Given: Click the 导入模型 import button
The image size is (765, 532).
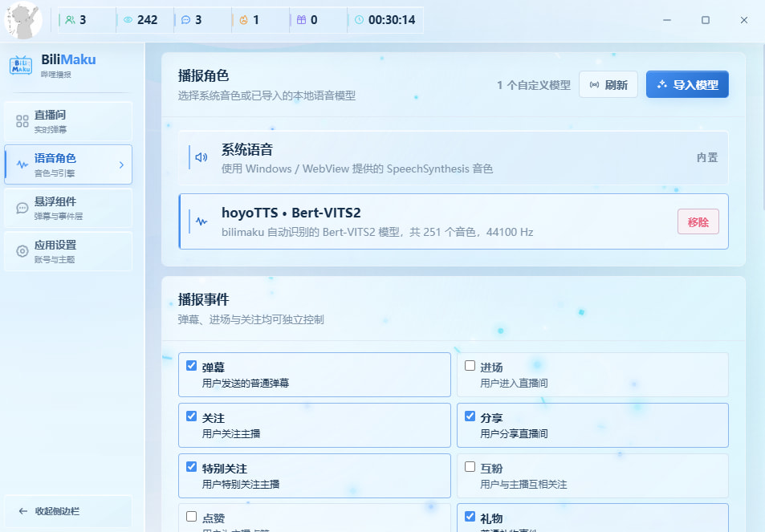Looking at the screenshot, I should pos(687,85).
